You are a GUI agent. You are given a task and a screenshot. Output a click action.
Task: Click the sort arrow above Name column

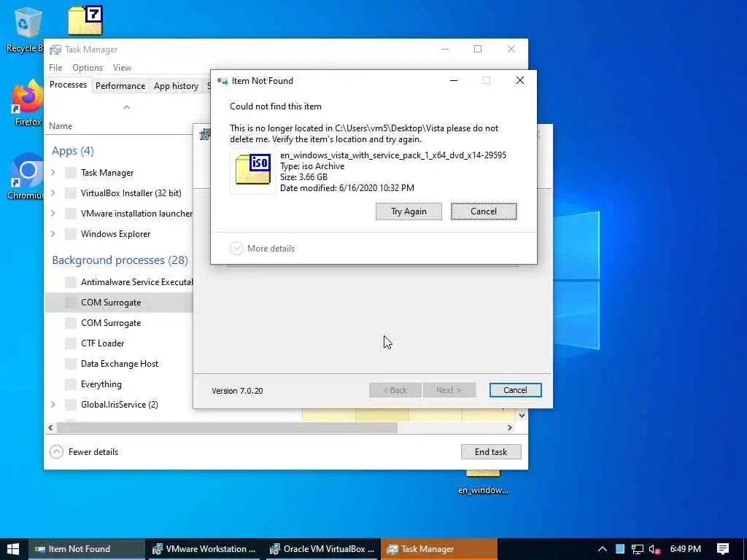coord(126,107)
